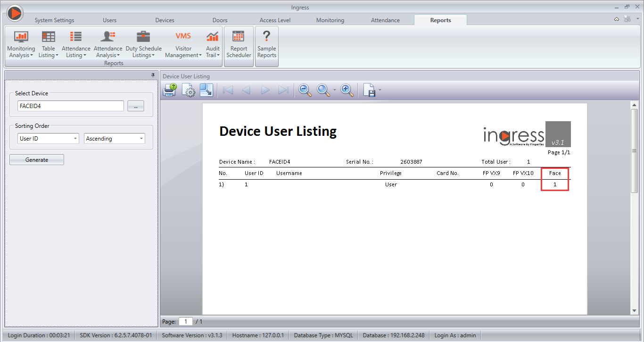Export the report using save icon
644x342 pixels.
coord(369,90)
